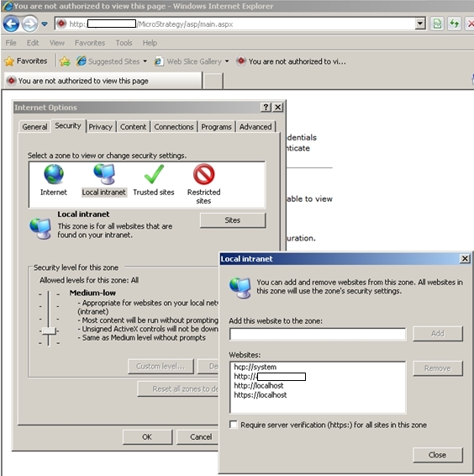Image resolution: width=474 pixels, height=476 pixels.
Task: Select the Local intranet zone icon
Action: coord(103,174)
